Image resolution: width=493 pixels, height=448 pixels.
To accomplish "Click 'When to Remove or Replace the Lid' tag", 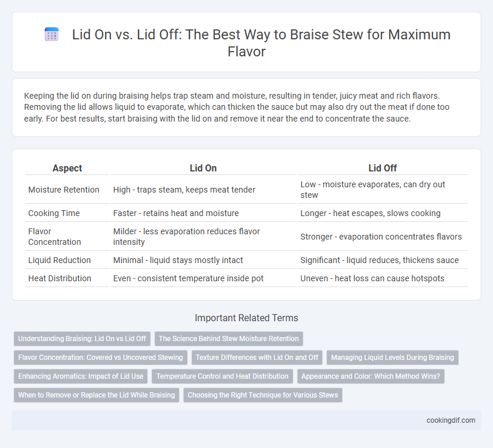I will pyautogui.click(x=96, y=395).
